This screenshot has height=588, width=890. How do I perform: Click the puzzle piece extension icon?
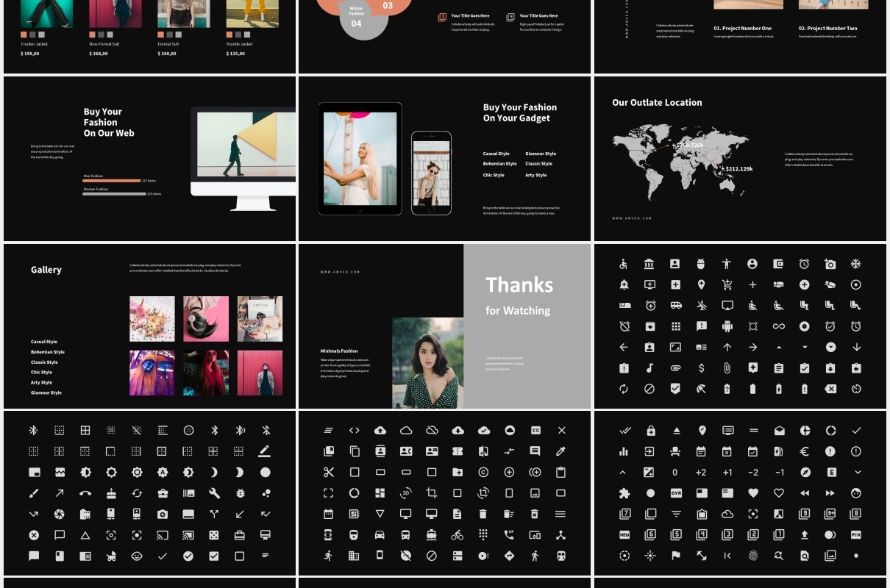click(x=624, y=493)
